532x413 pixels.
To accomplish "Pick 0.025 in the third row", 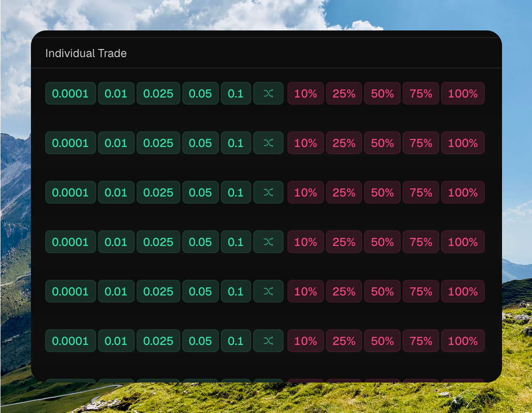I will 158,192.
